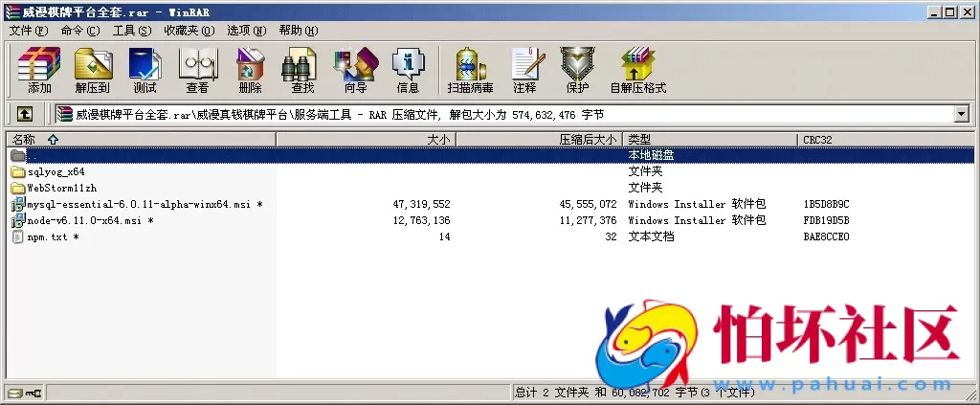Sort by Packed Size (压缩后大小) header
Screen dimensions: 980x405
[x=540, y=140]
